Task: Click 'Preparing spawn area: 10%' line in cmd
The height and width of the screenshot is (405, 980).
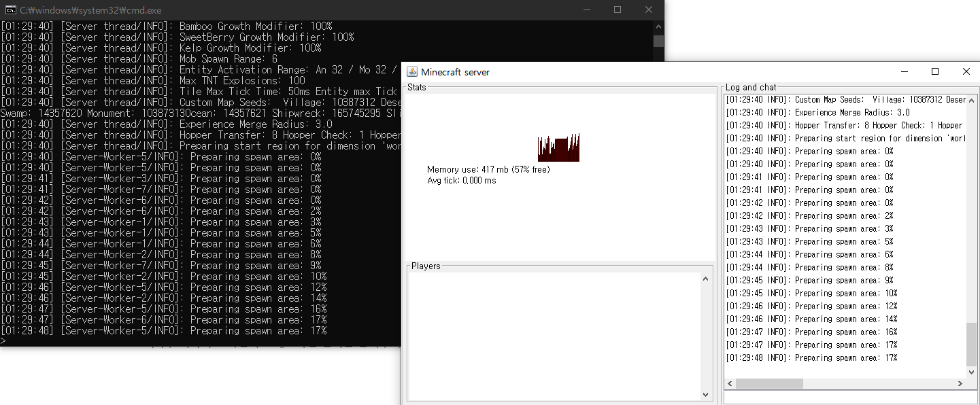Action: [x=163, y=277]
